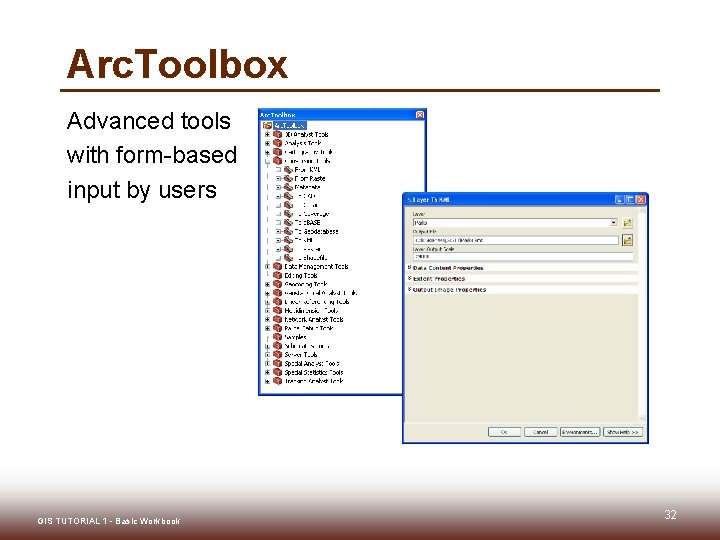Click the Server Tools toolbox icon
720x540 pixels.
click(277, 354)
